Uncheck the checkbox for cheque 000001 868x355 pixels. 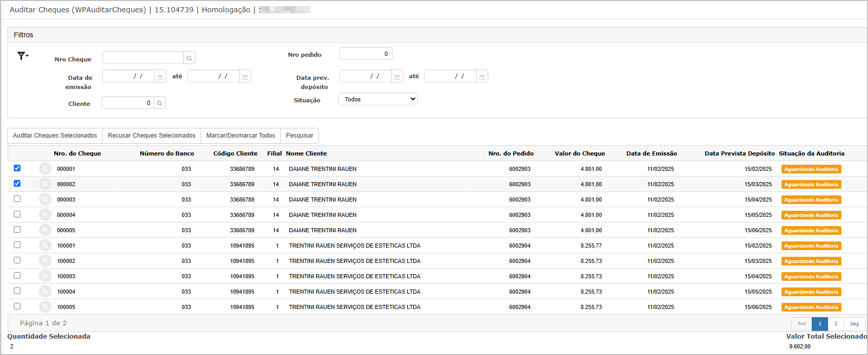pyautogui.click(x=17, y=168)
